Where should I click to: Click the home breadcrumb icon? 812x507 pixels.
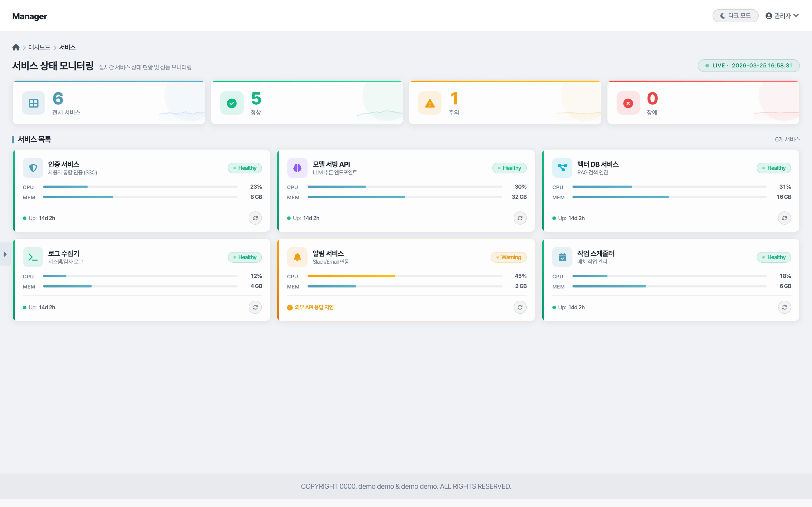pyautogui.click(x=16, y=47)
